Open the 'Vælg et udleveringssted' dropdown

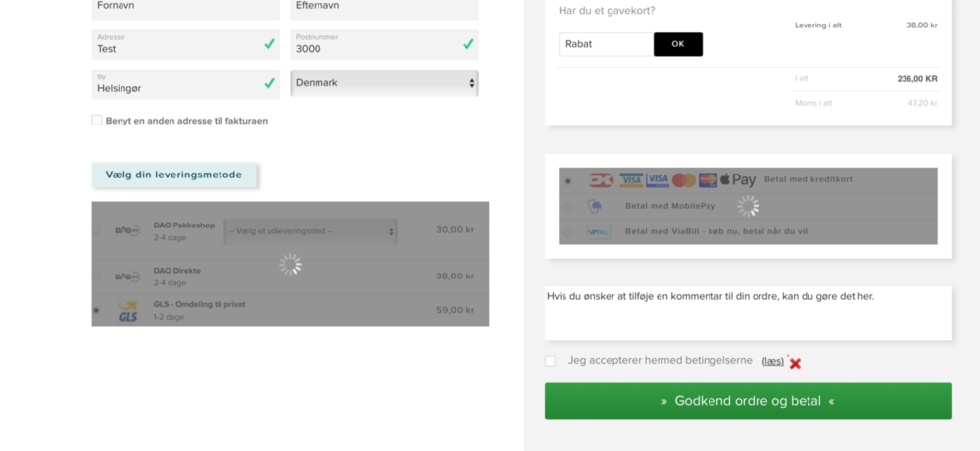click(311, 231)
